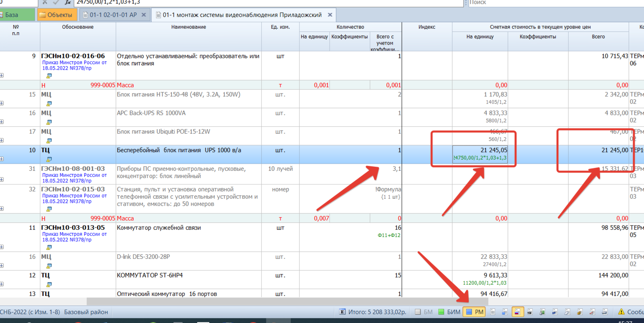The width and height of the screenshot is (644, 323).
Task: Click the note icon in row 15 МЦ
Action: click(49, 103)
